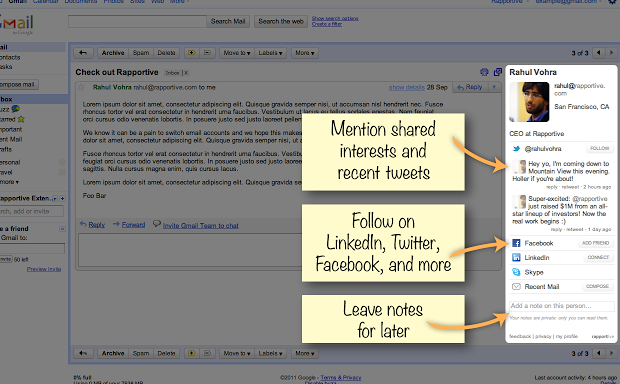Click back arrow in the lower toolbar

point(83,353)
